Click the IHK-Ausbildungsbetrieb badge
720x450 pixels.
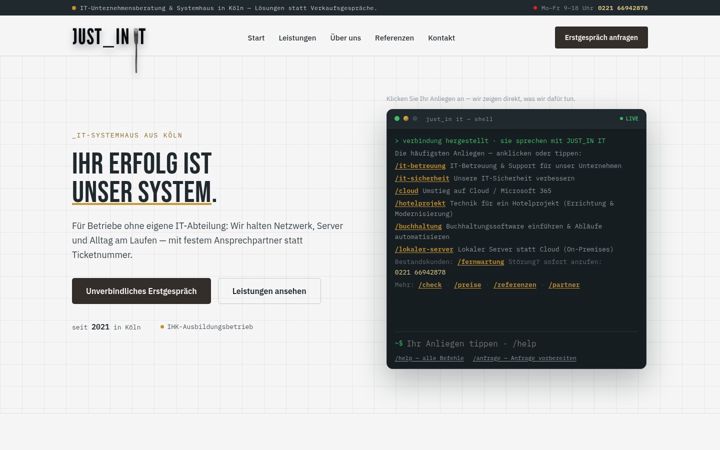(x=207, y=327)
